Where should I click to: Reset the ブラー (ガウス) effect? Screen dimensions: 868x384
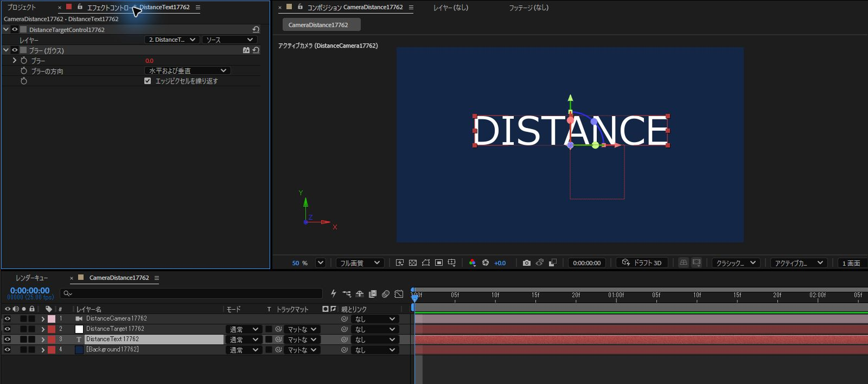[256, 50]
